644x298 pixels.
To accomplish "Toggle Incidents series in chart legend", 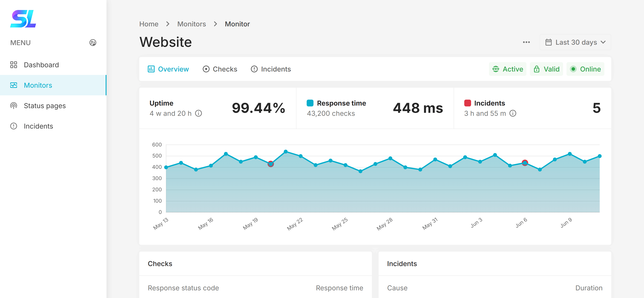I will [x=467, y=103].
